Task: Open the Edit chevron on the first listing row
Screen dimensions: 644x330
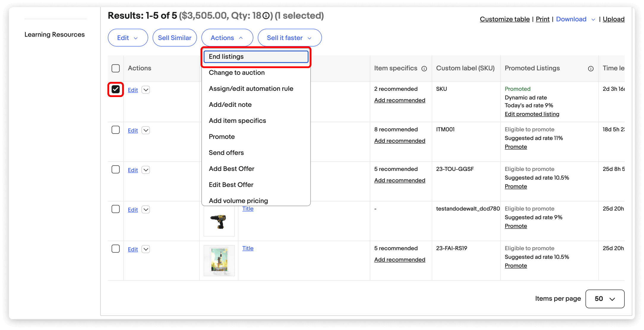Action: (146, 90)
